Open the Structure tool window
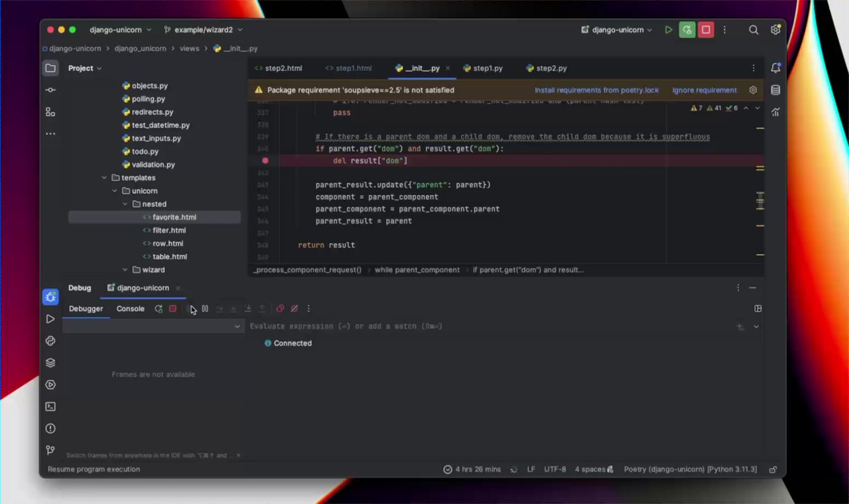This screenshot has width=849, height=504. [x=50, y=111]
